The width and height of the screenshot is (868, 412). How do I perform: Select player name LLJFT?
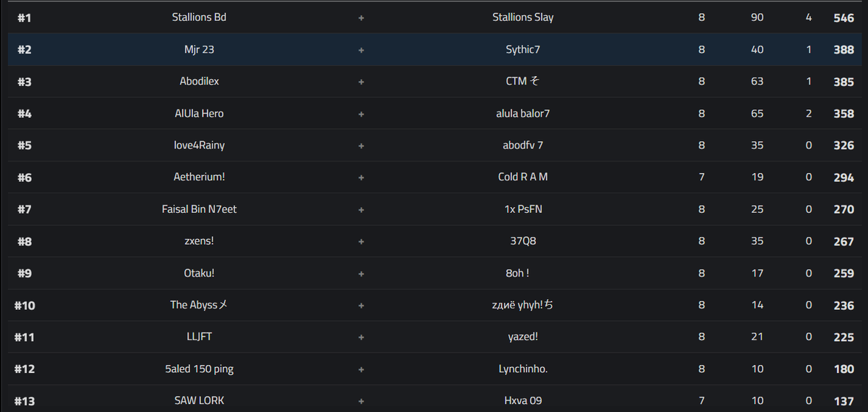pyautogui.click(x=199, y=337)
